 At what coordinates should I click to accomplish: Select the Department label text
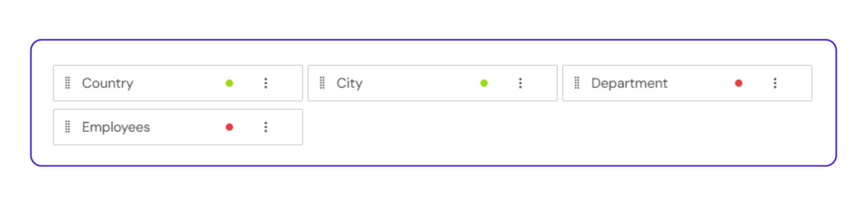pos(629,83)
